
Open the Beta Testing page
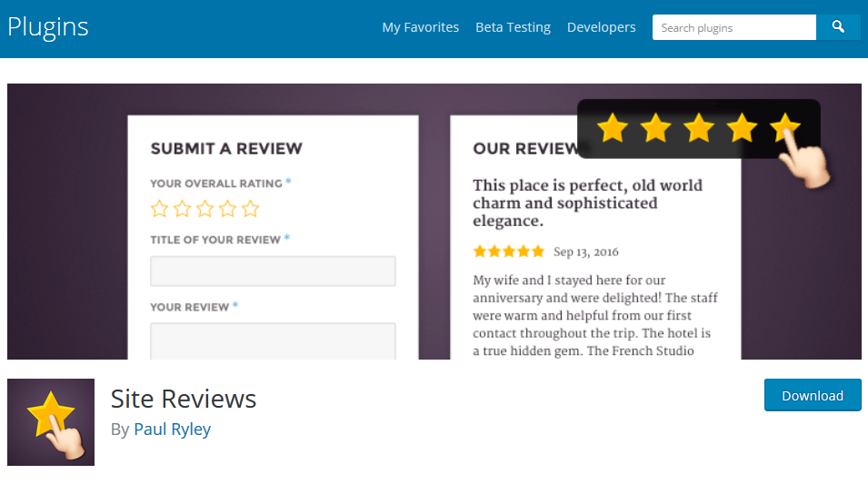point(513,27)
